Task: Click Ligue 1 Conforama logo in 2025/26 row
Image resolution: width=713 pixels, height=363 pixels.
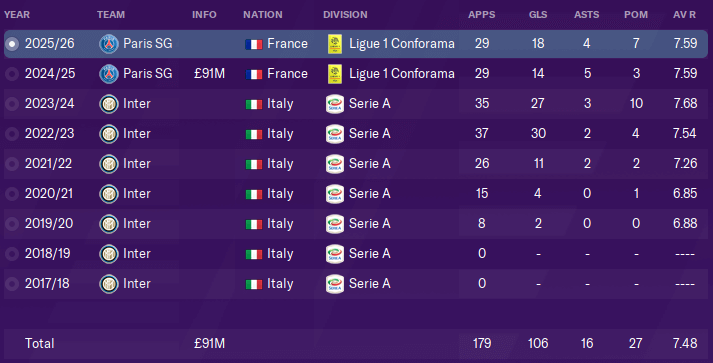Action: pyautogui.click(x=335, y=44)
